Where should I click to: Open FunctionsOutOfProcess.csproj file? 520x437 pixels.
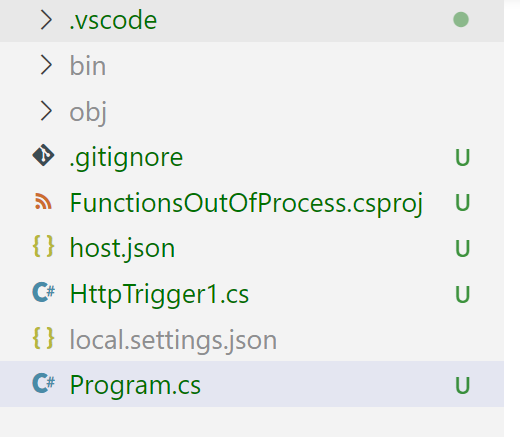click(x=246, y=204)
